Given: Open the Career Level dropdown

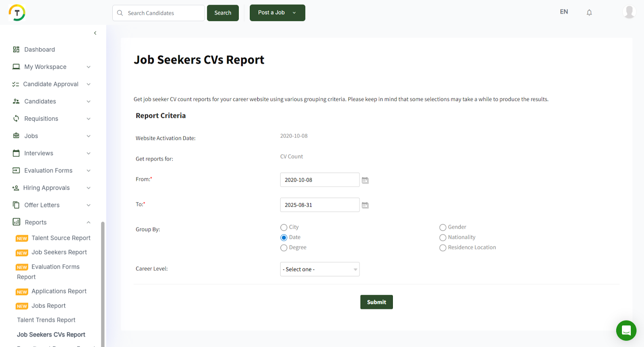Looking at the screenshot, I should click(x=320, y=269).
